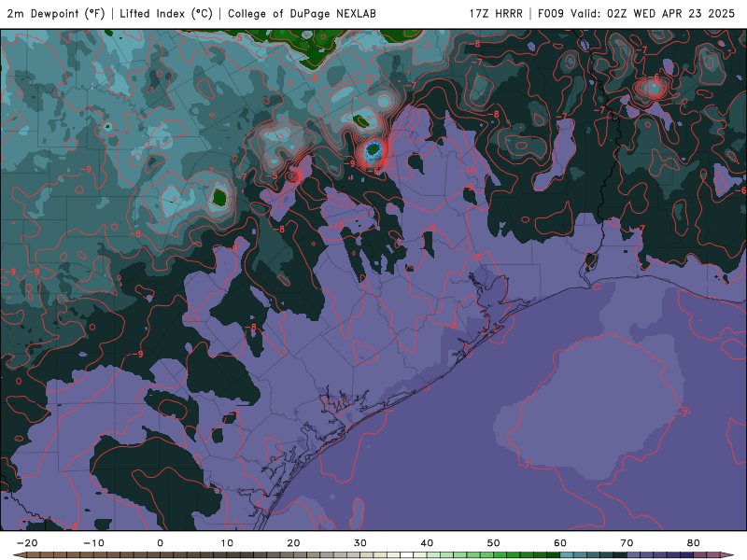The width and height of the screenshot is (747, 560).
Task: Click the -10 label on the color scale
Action: point(93,543)
